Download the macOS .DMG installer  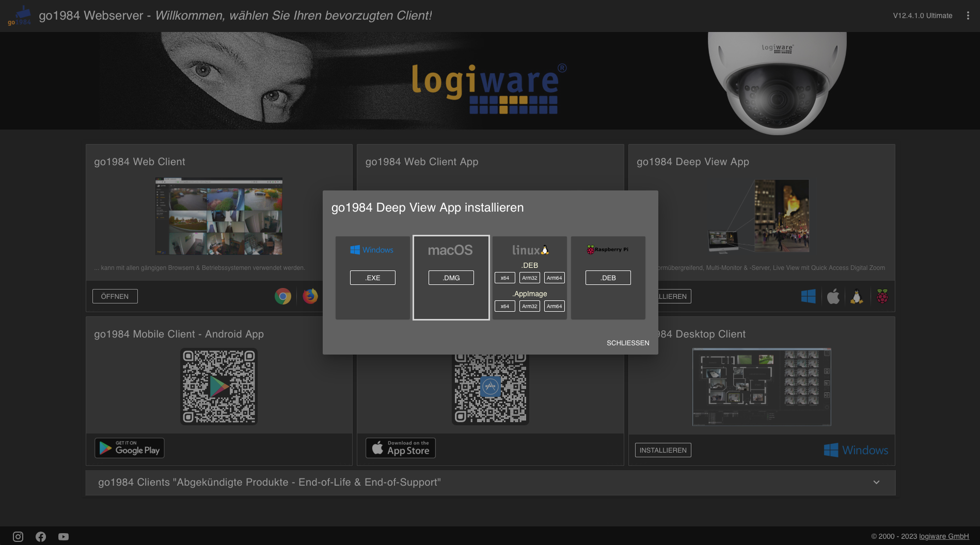451,278
